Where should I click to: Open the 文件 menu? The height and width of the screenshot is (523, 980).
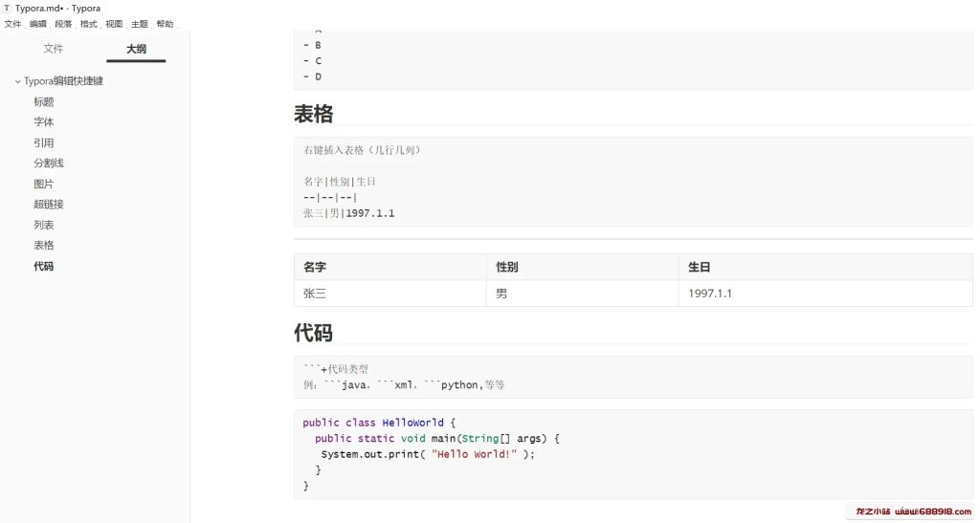click(x=12, y=24)
